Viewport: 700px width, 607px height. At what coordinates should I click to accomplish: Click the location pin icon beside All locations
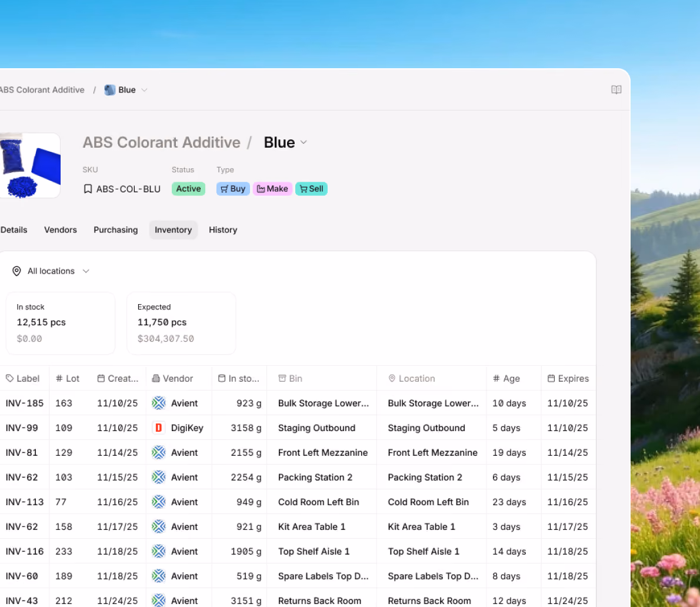coord(16,271)
